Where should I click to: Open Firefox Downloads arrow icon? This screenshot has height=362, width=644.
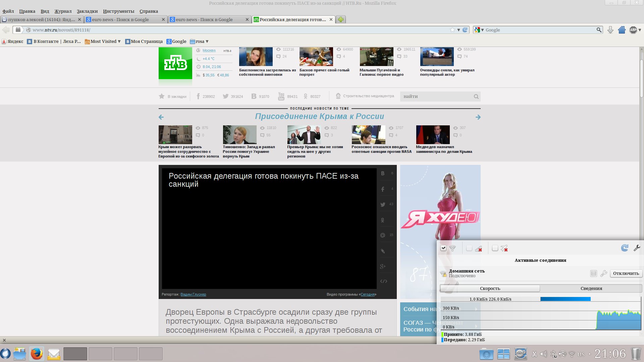[x=610, y=30]
